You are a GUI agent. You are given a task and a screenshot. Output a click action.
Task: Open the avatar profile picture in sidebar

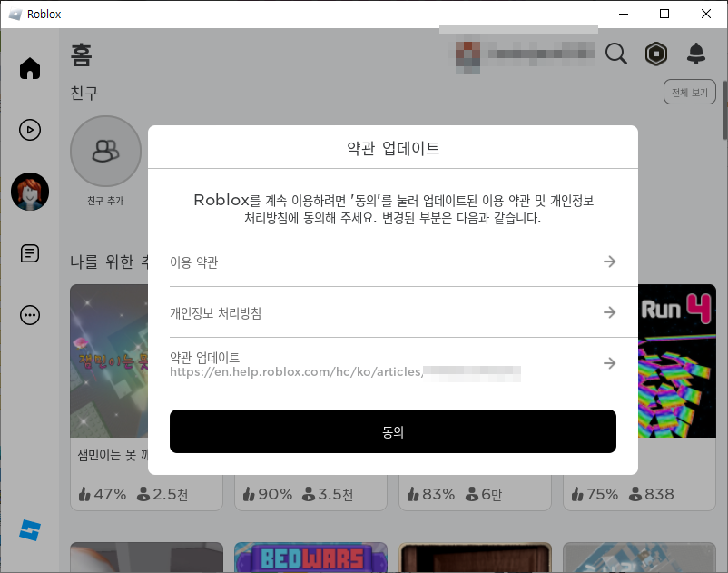tap(30, 192)
